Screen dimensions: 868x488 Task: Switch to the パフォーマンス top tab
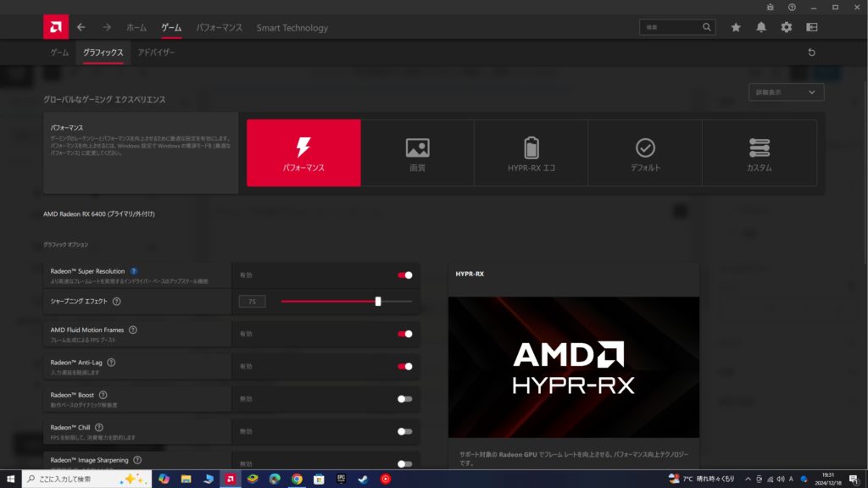coord(219,27)
